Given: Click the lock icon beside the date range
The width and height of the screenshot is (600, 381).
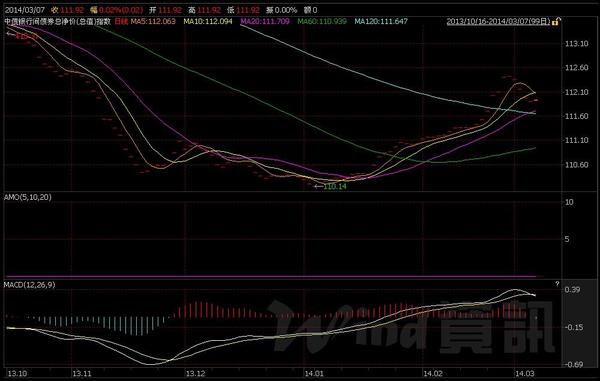Looking at the screenshot, I should pyautogui.click(x=556, y=22).
